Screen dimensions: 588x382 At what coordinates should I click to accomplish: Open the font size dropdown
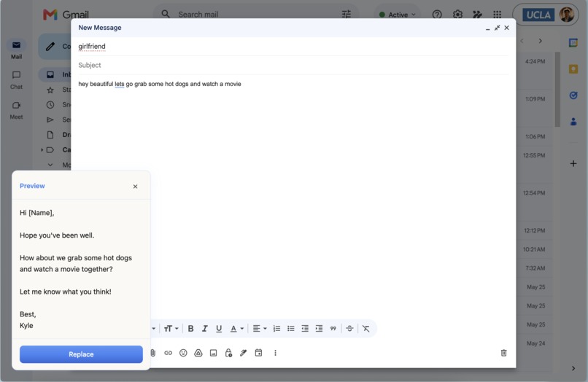click(171, 329)
